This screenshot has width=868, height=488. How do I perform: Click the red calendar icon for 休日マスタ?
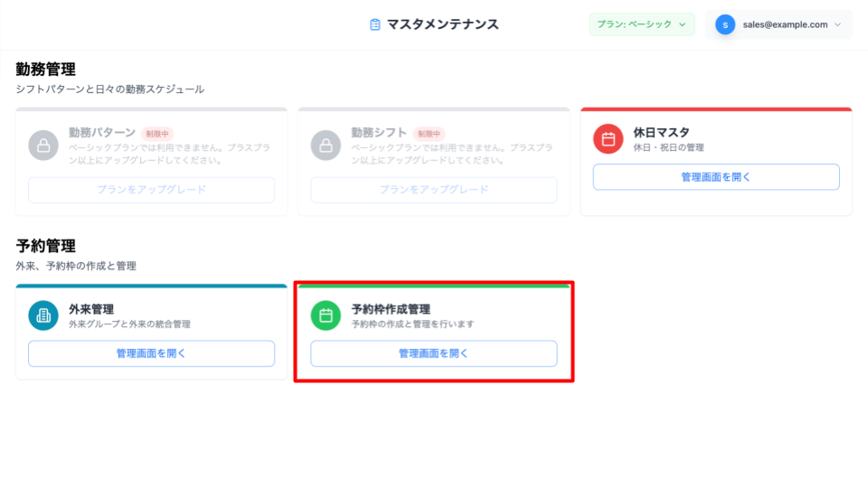click(608, 139)
